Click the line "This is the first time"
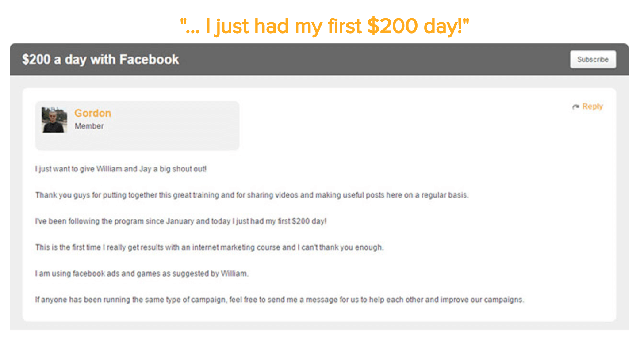The height and width of the screenshot is (342, 644). pos(209,247)
